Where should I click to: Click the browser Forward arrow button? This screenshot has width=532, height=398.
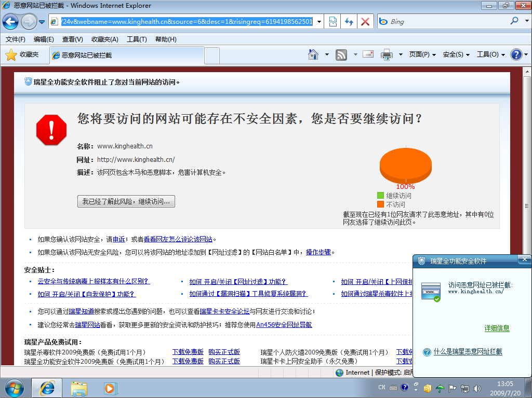(29, 22)
